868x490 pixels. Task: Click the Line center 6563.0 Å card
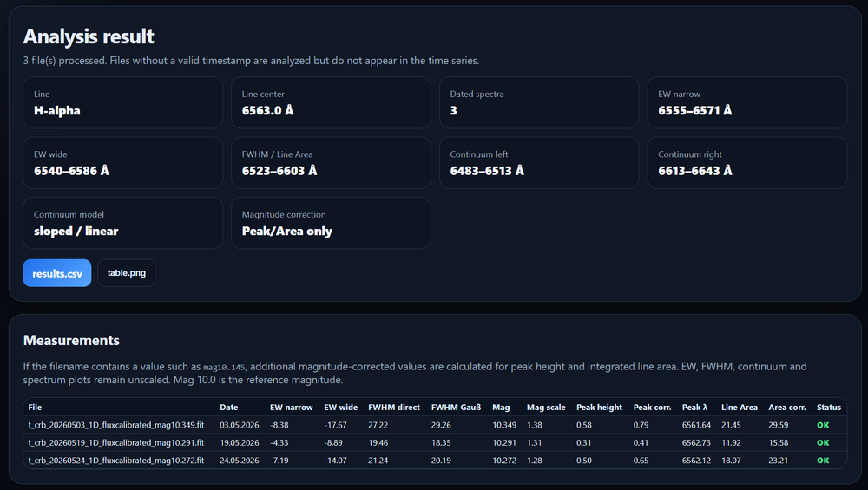click(331, 103)
